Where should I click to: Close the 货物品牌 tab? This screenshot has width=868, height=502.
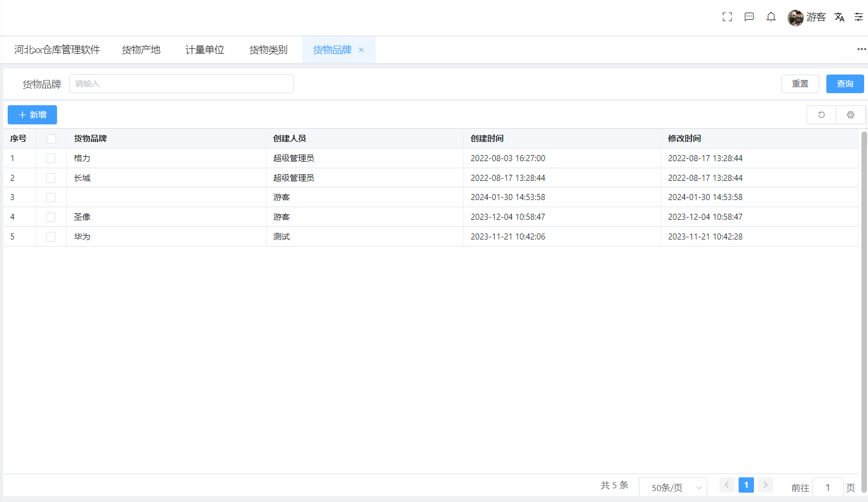tap(361, 50)
